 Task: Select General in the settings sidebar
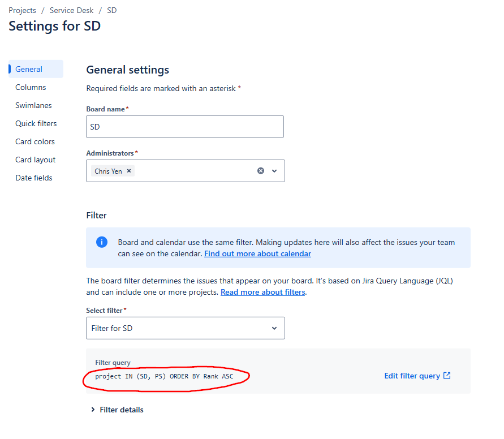(x=29, y=68)
